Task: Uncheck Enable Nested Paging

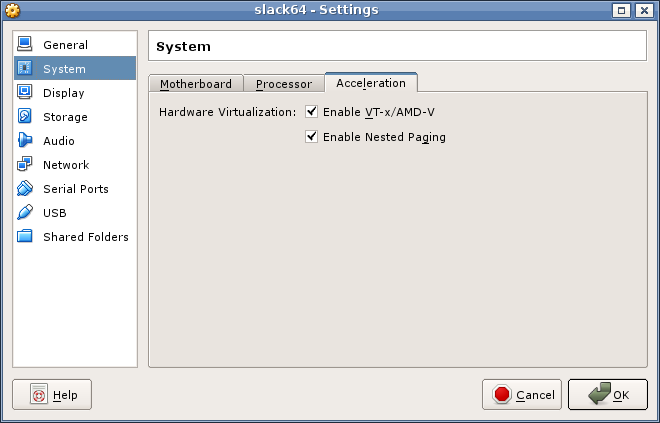Action: tap(312, 137)
